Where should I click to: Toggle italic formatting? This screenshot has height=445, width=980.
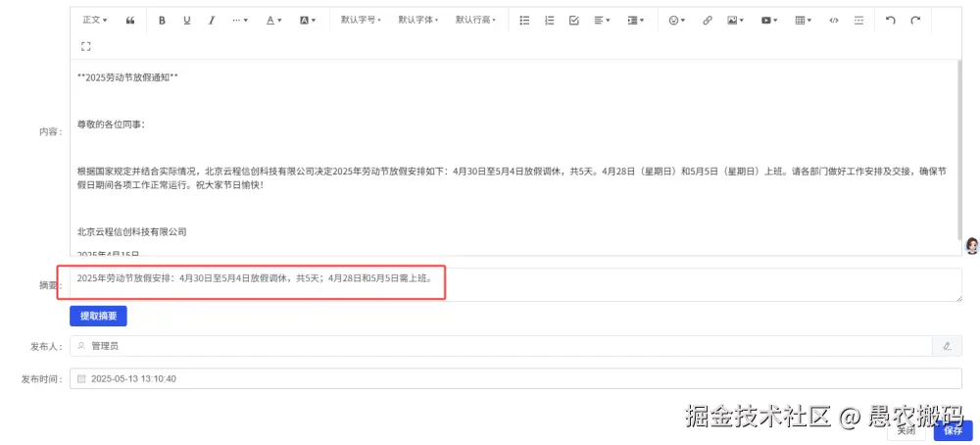click(x=212, y=20)
